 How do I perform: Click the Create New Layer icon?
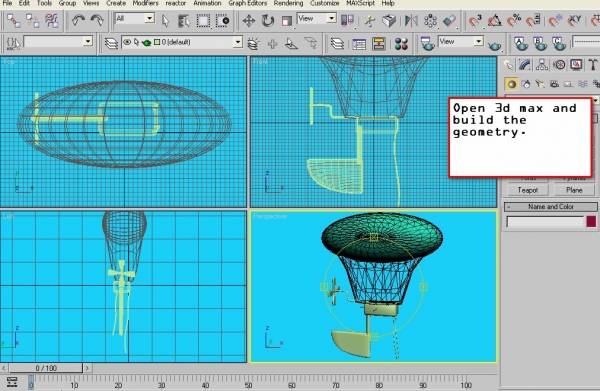(x=253, y=44)
